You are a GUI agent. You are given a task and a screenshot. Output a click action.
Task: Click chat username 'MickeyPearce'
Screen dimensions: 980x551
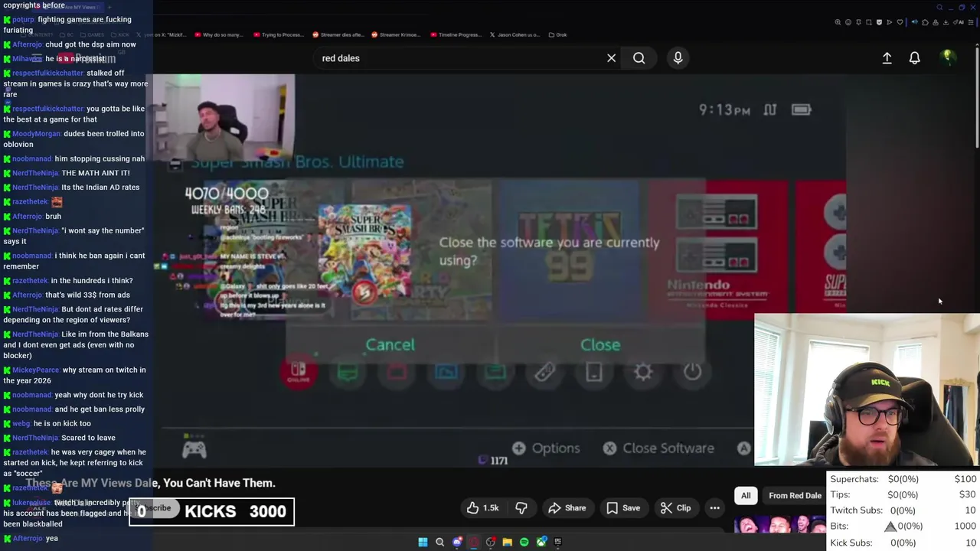[x=35, y=370]
